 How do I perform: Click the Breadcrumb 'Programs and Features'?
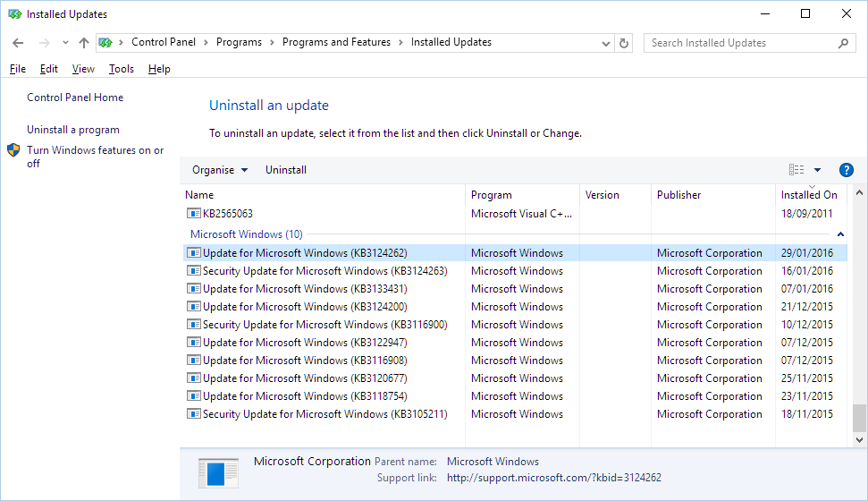tap(336, 42)
